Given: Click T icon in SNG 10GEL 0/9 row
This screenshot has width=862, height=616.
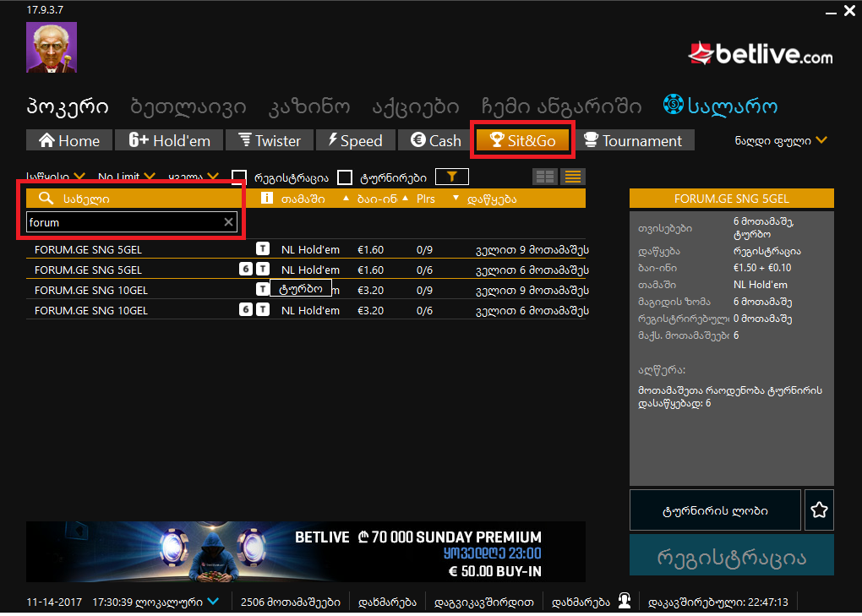Looking at the screenshot, I should (x=263, y=289).
